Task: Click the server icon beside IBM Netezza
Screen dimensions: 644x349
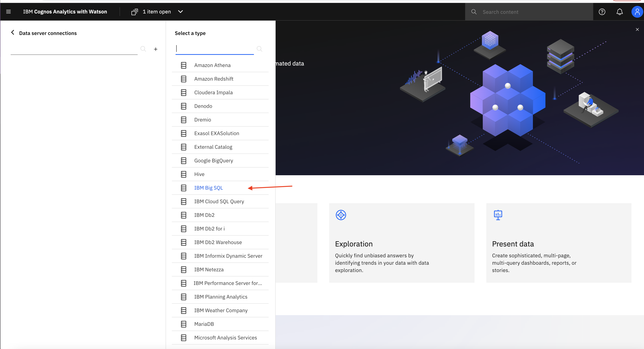Action: point(183,270)
